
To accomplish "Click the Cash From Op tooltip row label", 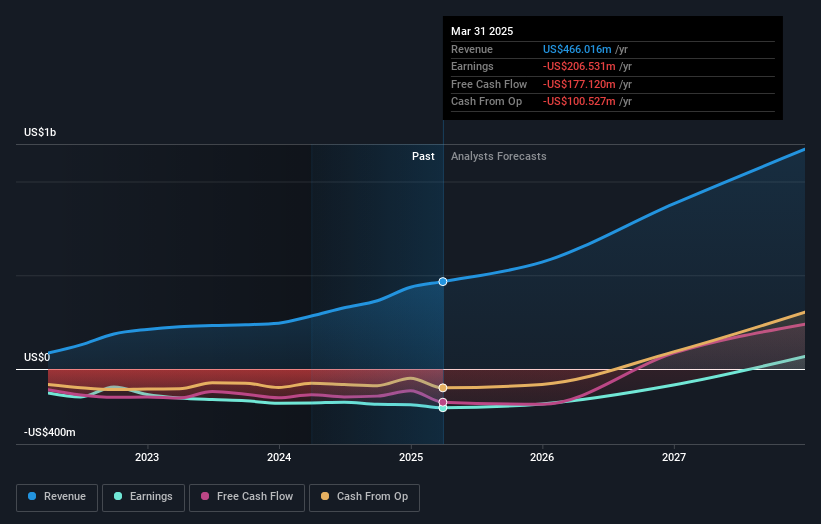I will [486, 102].
